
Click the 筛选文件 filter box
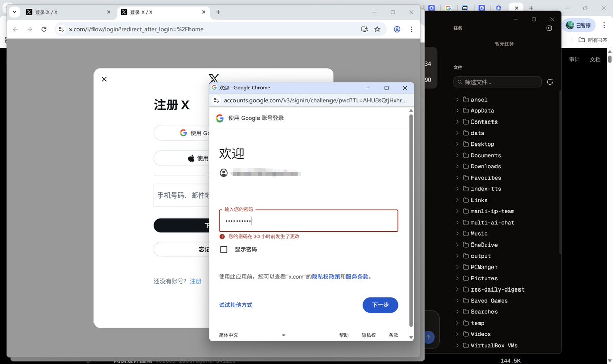coord(498,82)
